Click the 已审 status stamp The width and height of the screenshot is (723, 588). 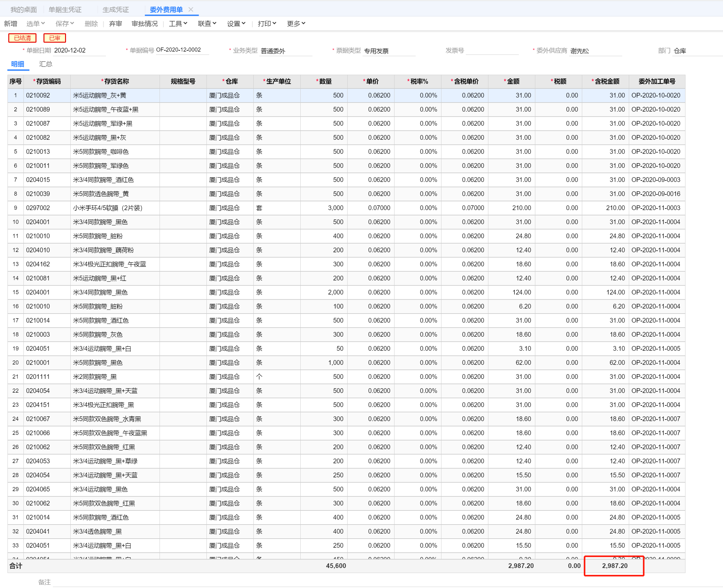point(54,38)
